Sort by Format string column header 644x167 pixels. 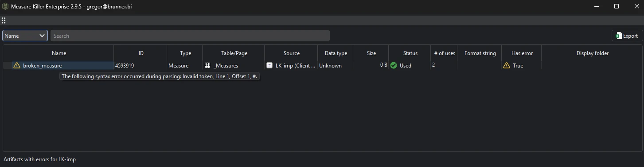480,53
